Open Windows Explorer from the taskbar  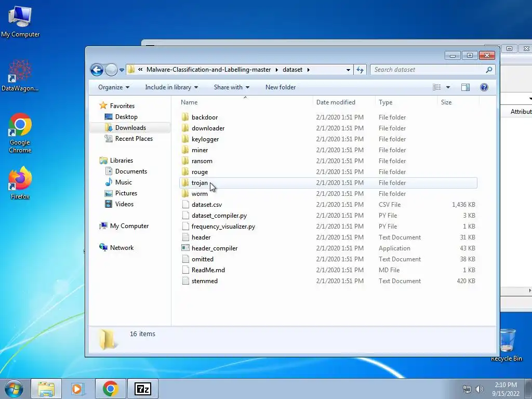46,389
